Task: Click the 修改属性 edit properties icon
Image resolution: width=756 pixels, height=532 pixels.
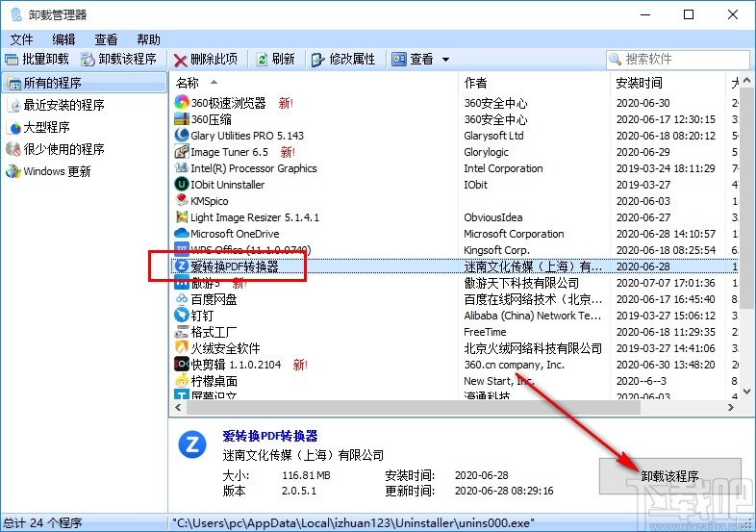Action: [x=317, y=60]
